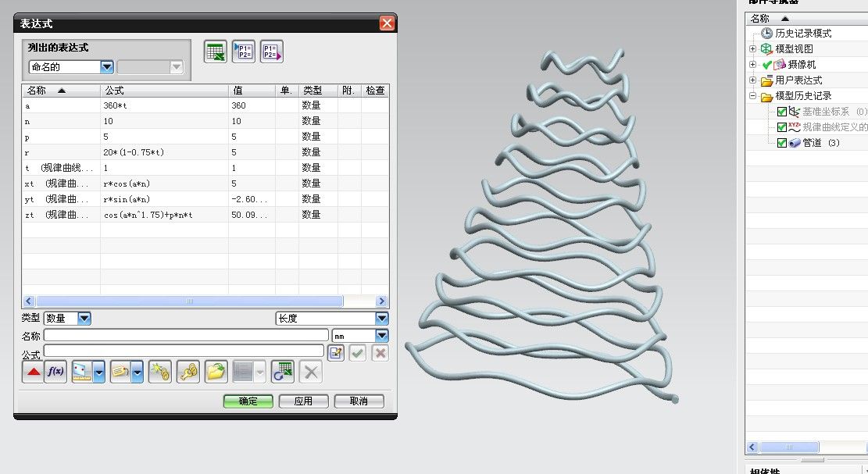
Task: Click the red triangle collapse icon
Action: pos(33,372)
